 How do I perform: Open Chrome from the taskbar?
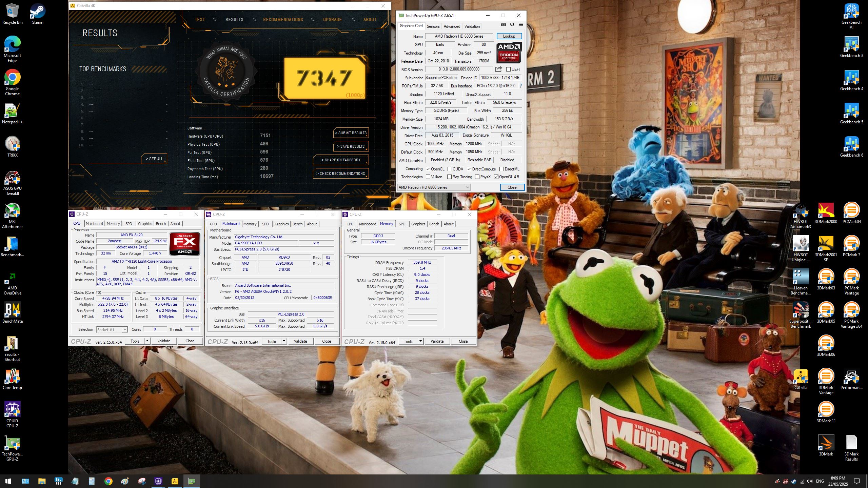(108, 481)
